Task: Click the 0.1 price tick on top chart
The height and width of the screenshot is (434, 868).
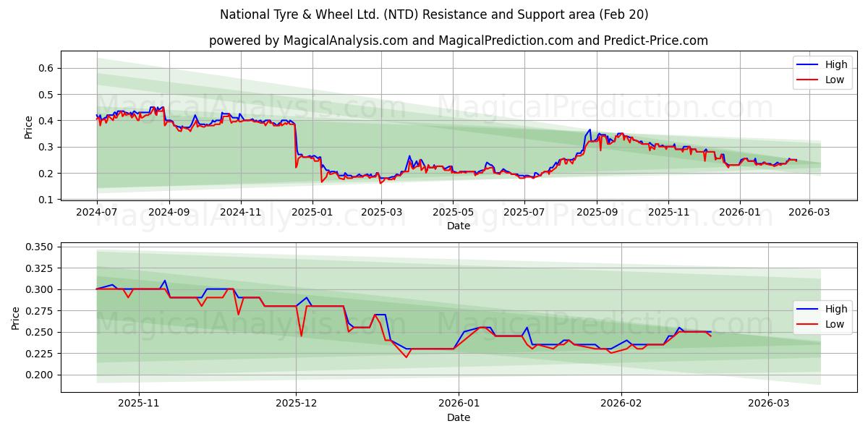Action: pyautogui.click(x=48, y=200)
